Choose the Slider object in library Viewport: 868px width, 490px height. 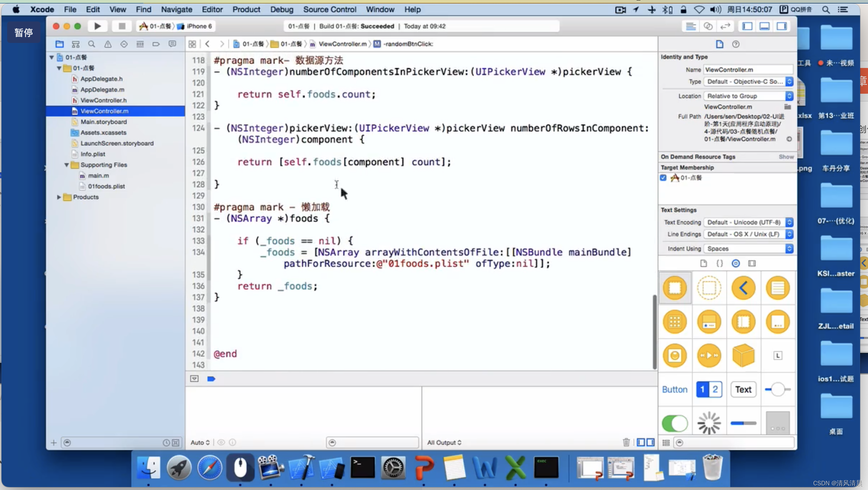(777, 389)
